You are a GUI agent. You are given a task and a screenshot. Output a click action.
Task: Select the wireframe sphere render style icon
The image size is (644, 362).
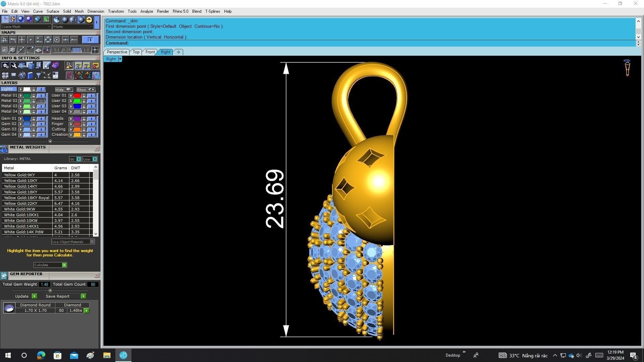click(x=73, y=19)
